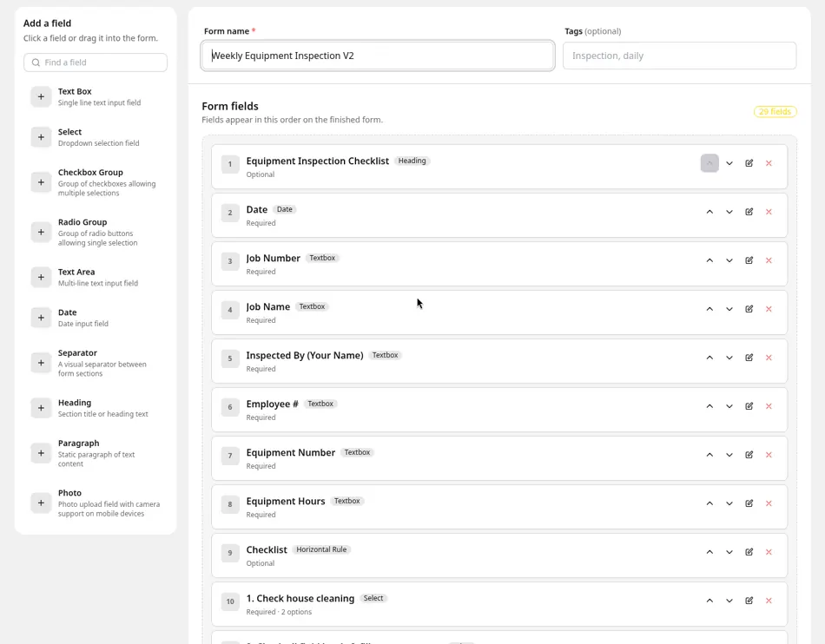The height and width of the screenshot is (644, 825).
Task: Delete the Equipment Inspection Checklist field
Action: tap(769, 163)
